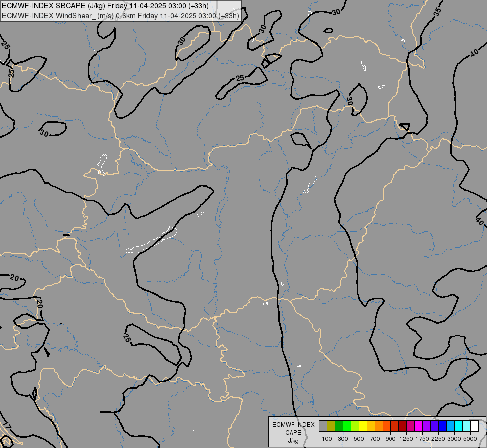
Task: Click the 17 contour label
Action: (x=6, y=426)
